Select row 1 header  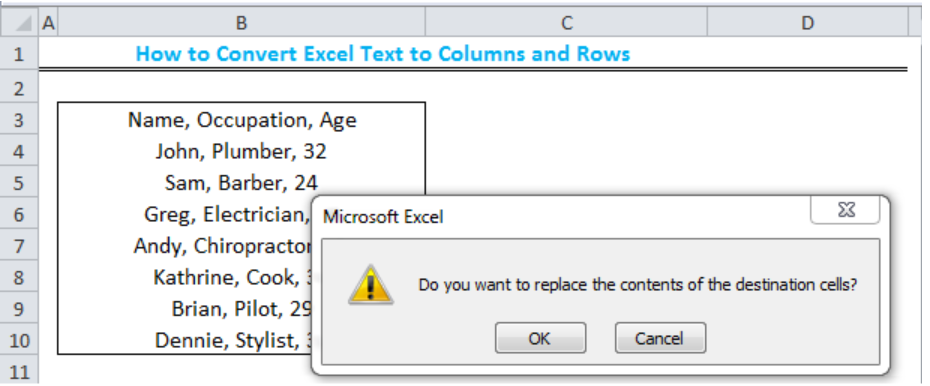(x=19, y=55)
